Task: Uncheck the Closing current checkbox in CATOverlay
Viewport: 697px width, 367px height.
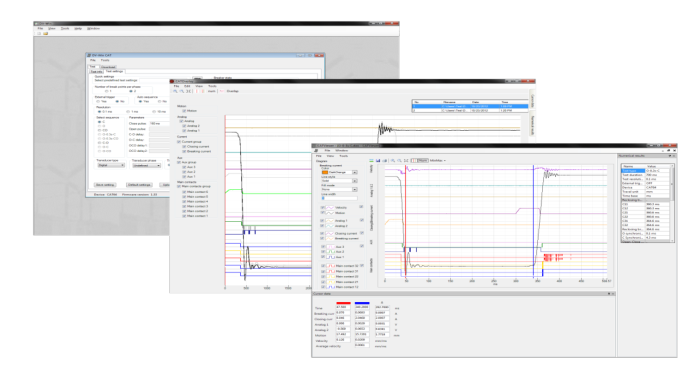Action: point(184,147)
